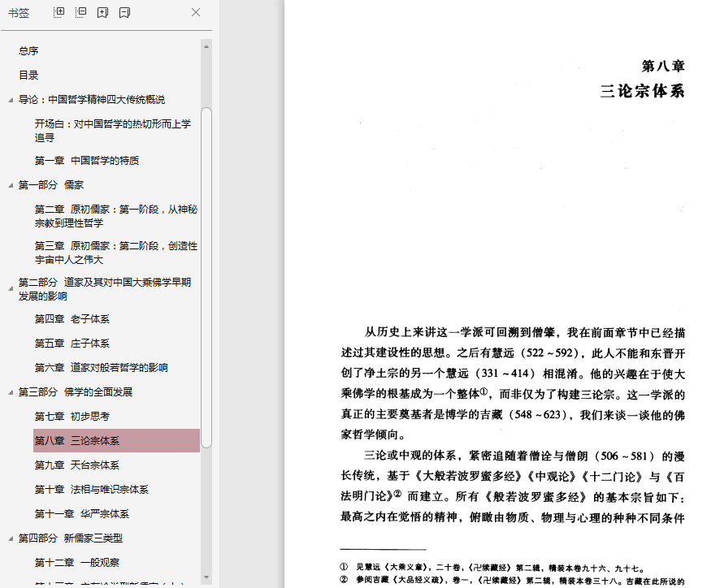The image size is (720, 588).
Task: Open 第三章 原初儒家：第二阶段 bookmark
Action: pyautogui.click(x=116, y=253)
